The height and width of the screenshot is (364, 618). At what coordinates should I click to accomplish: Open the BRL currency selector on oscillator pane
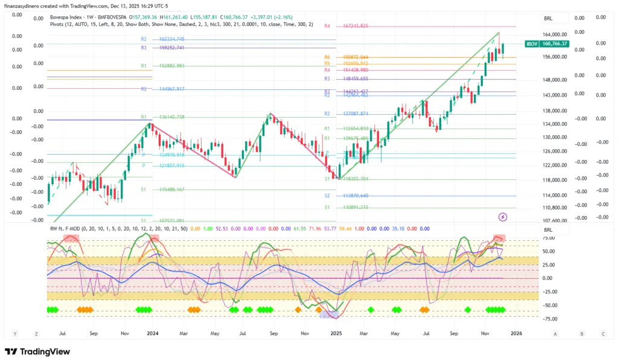tap(548, 231)
